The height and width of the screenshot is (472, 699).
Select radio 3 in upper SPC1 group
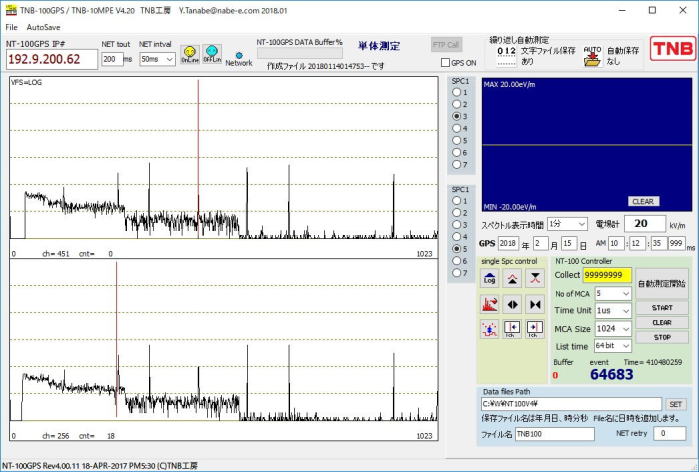click(x=456, y=116)
